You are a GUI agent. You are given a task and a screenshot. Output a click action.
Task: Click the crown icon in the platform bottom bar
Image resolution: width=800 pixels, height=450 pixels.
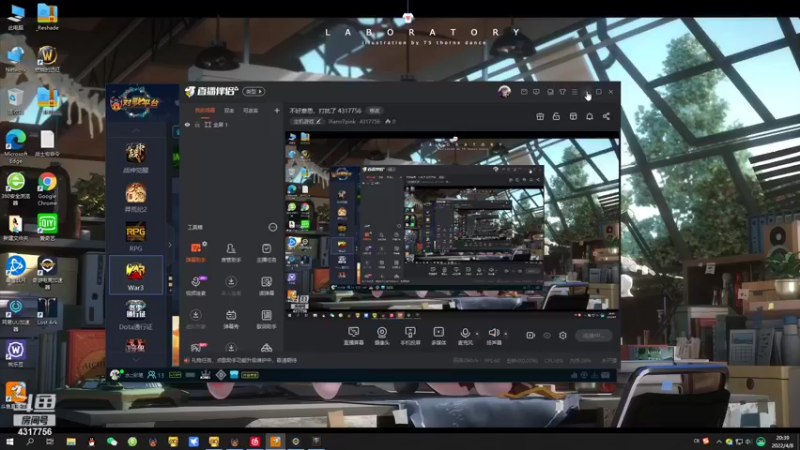205,375
